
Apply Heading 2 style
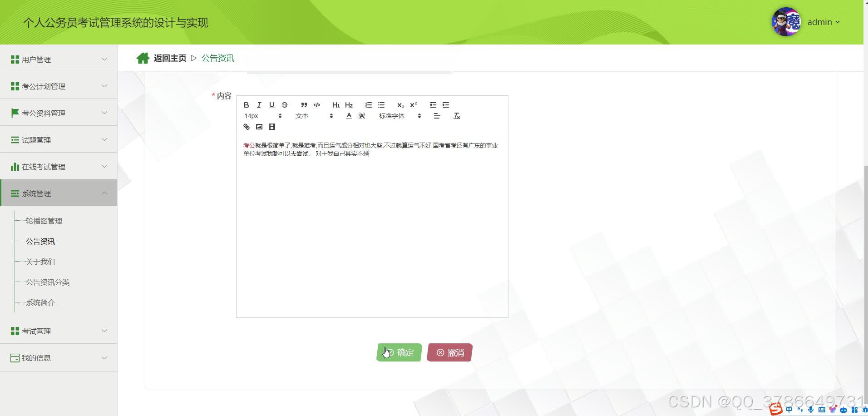[349, 105]
